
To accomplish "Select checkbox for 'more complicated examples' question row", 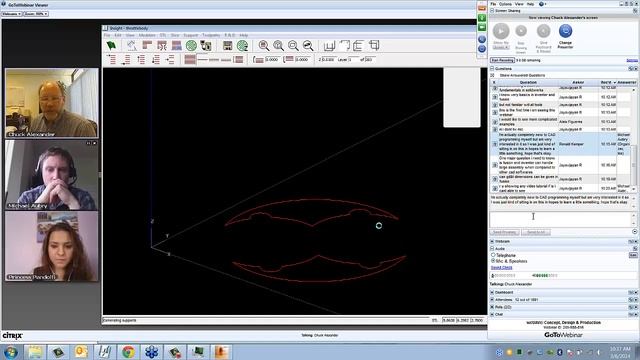I will pyautogui.click(x=495, y=122).
